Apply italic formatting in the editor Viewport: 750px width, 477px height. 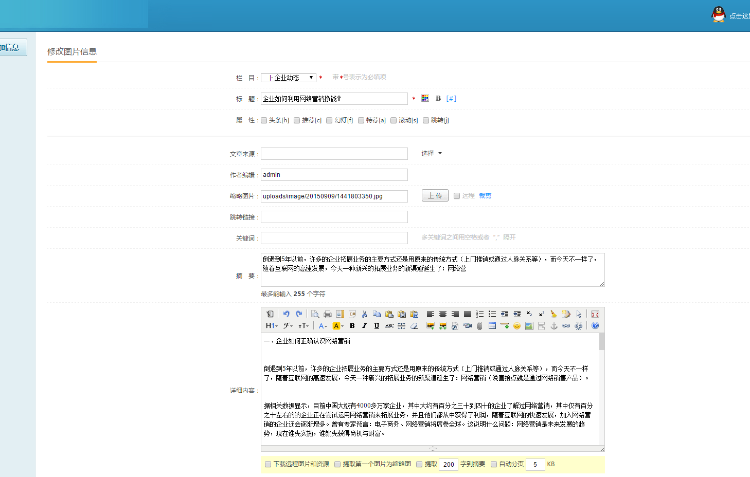pos(364,326)
